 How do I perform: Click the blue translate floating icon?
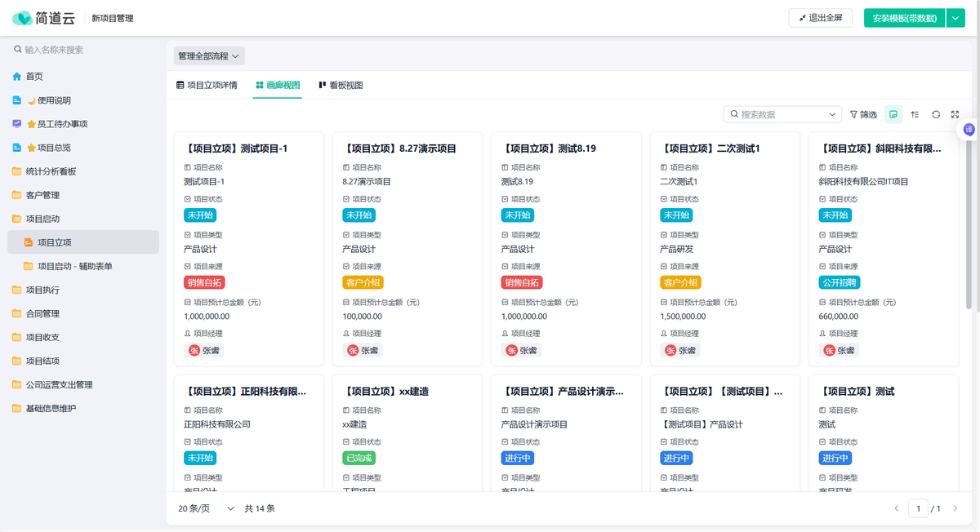969,130
